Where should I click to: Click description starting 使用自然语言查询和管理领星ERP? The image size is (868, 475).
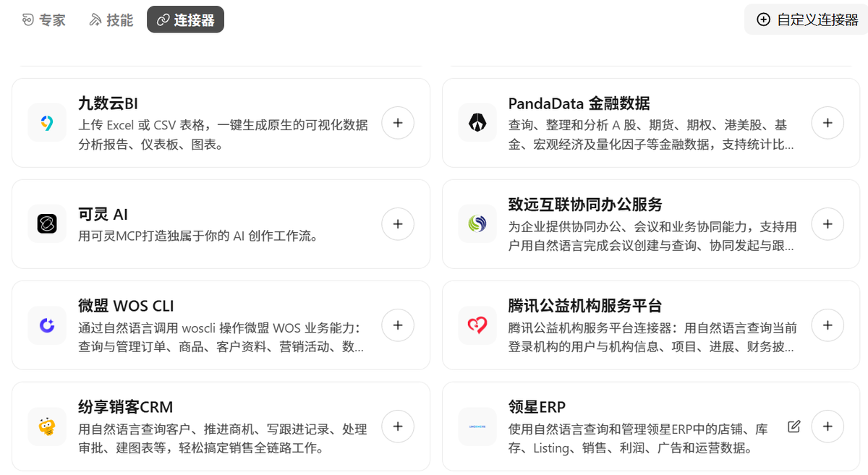[638, 438]
